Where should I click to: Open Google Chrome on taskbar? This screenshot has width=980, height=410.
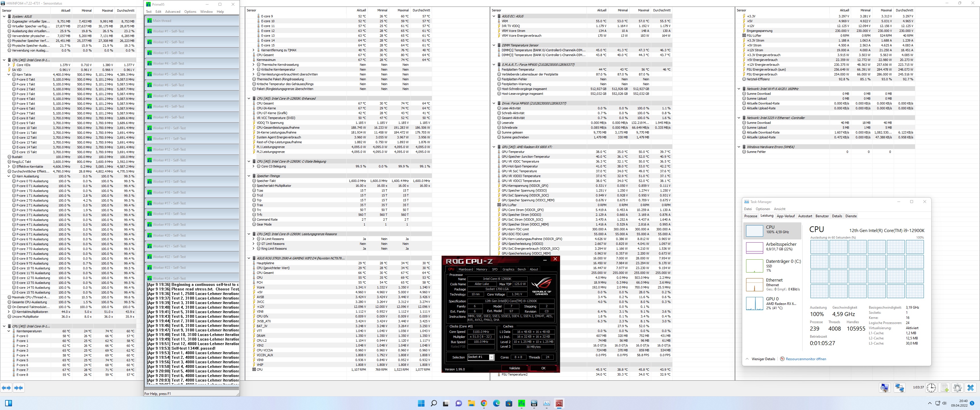(483, 403)
